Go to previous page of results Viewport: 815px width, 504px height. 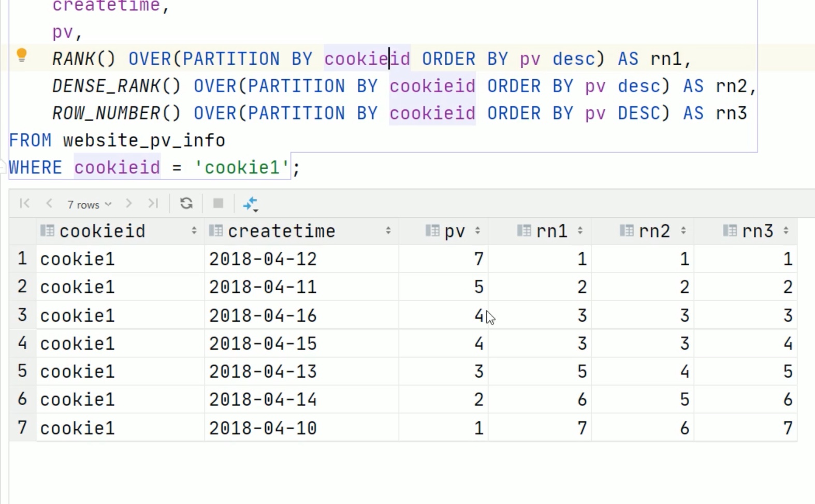(x=49, y=203)
